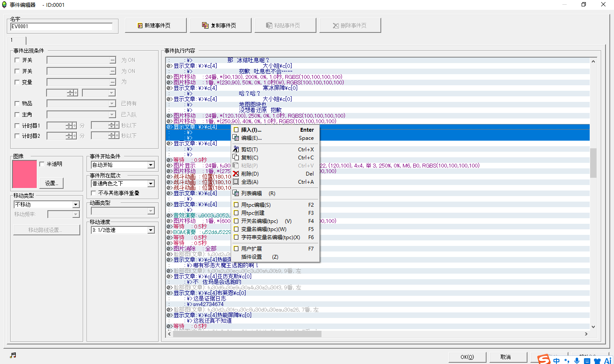Click the red X icon for 削除(D)

click(236, 173)
